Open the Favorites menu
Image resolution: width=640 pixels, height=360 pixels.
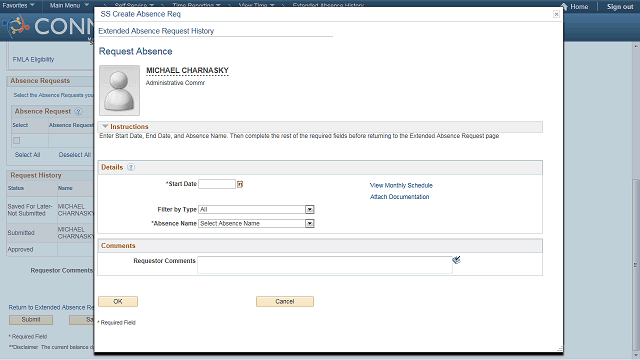click(x=18, y=5)
